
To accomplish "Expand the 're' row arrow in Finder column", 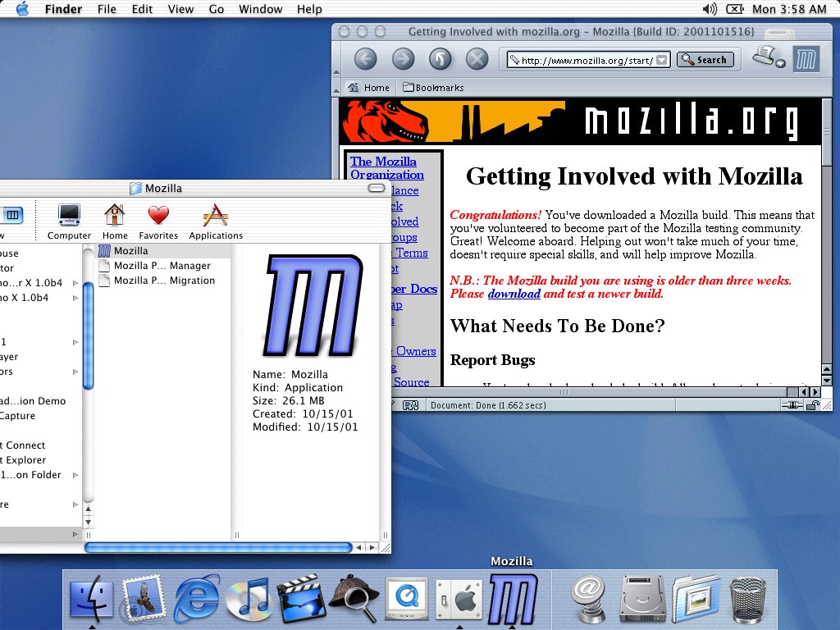I will pyautogui.click(x=75, y=504).
